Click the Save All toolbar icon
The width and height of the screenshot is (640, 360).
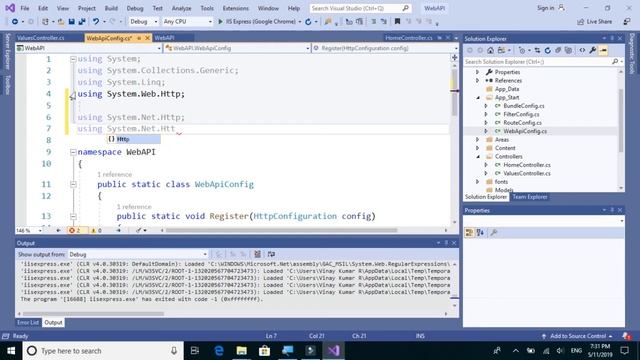[82, 22]
